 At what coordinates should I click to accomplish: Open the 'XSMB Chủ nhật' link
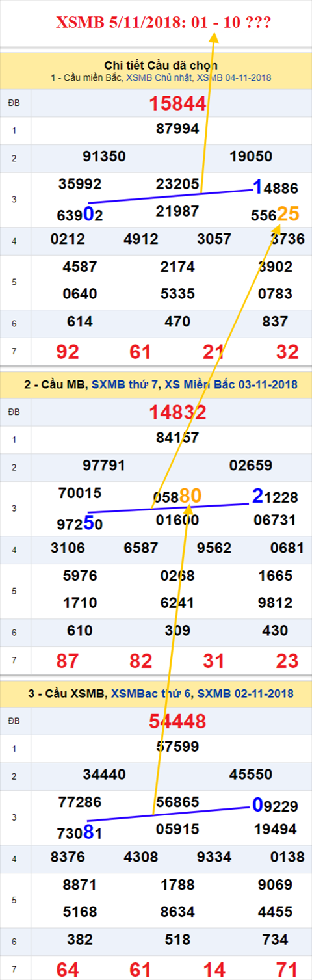tap(159, 77)
